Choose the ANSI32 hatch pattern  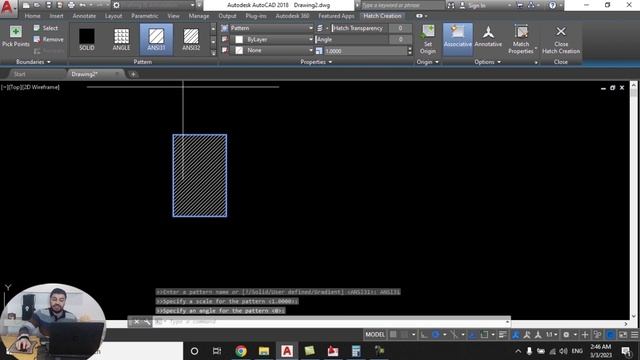(x=191, y=39)
